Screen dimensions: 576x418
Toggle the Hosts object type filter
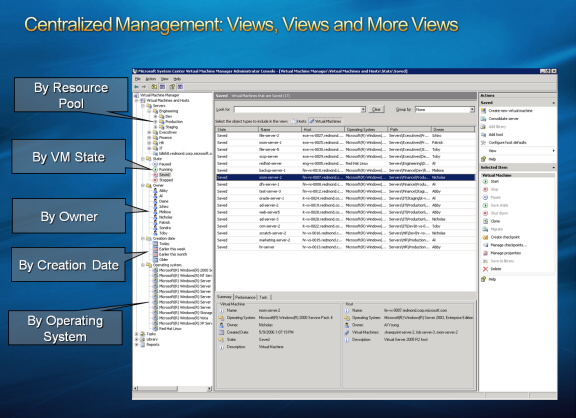pyautogui.click(x=299, y=121)
